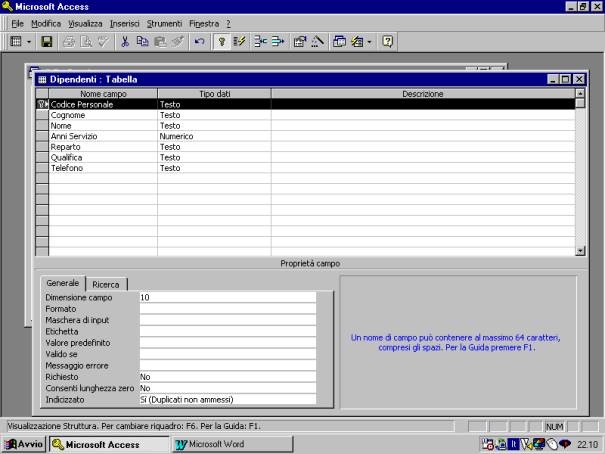Click the Spelling check toolbar icon
The image size is (605, 454).
(x=103, y=41)
